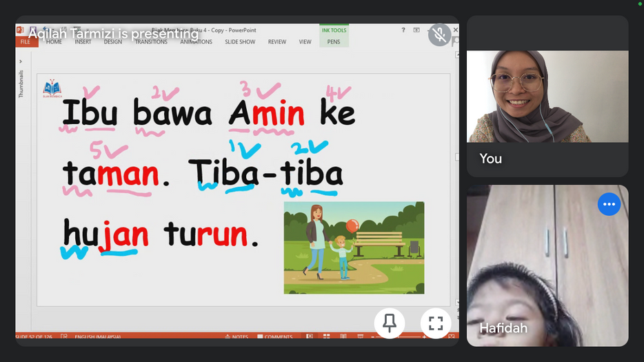Open more options on Hafidah's tile
644x362 pixels.
click(x=609, y=204)
